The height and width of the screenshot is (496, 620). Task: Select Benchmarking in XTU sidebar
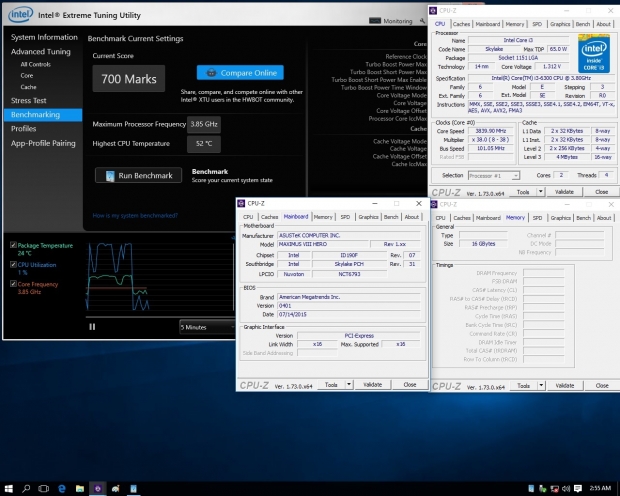43,115
